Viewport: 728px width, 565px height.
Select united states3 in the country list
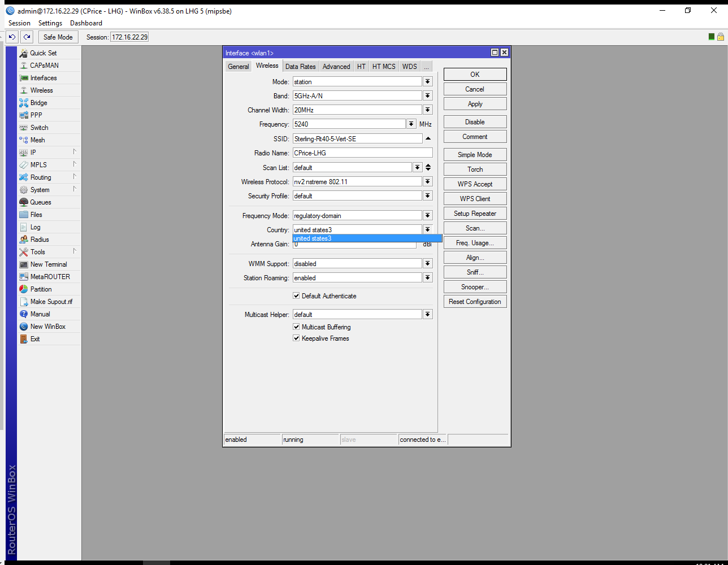[367, 238]
